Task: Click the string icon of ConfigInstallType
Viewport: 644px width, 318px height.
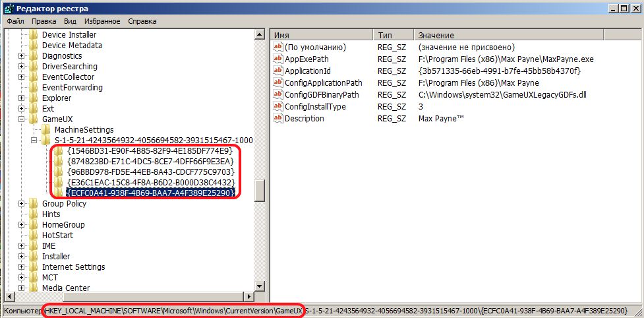Action: coord(278,107)
